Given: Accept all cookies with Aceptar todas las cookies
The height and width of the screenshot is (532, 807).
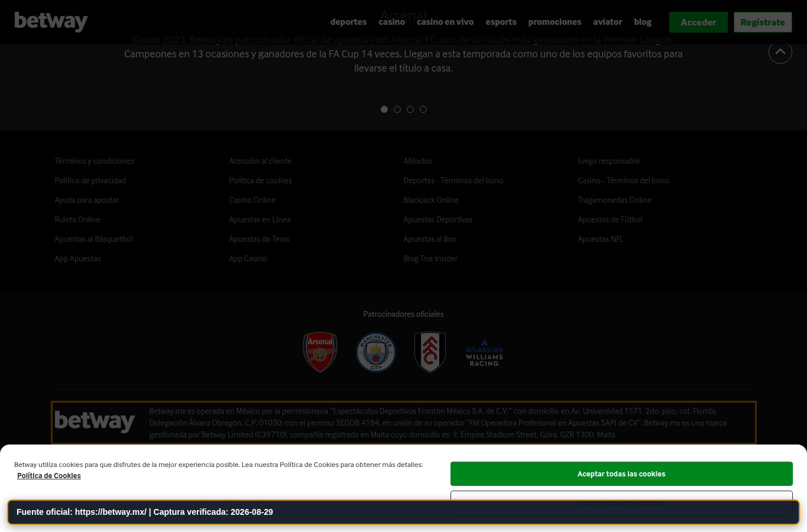Looking at the screenshot, I should pyautogui.click(x=621, y=474).
